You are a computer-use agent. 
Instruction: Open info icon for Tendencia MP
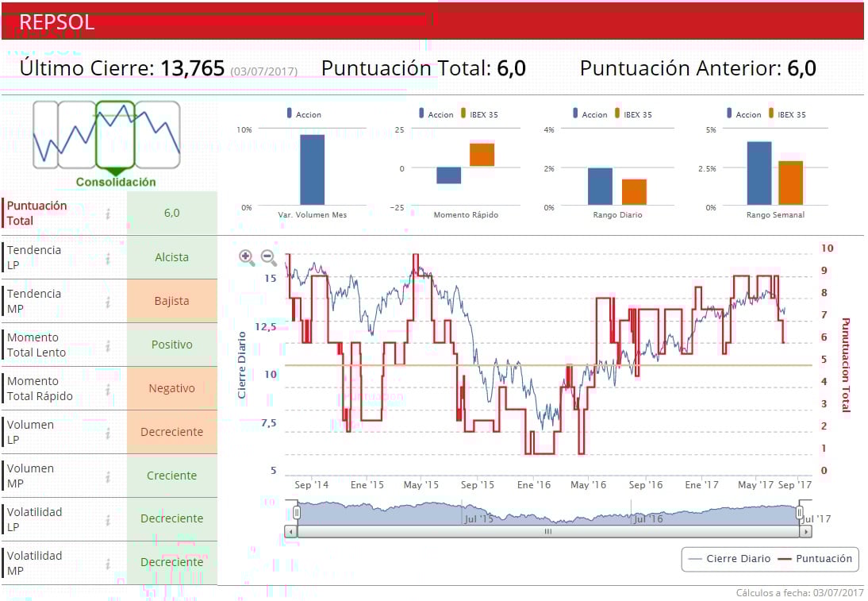(x=108, y=302)
